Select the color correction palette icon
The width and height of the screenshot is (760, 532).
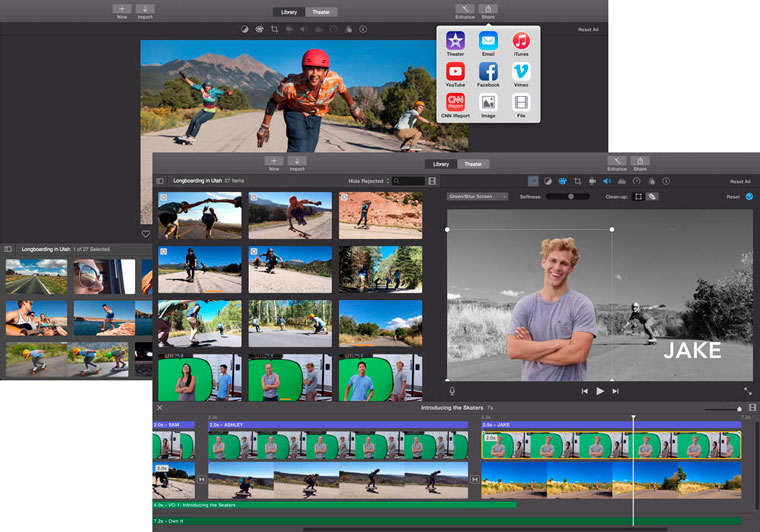pos(563,181)
